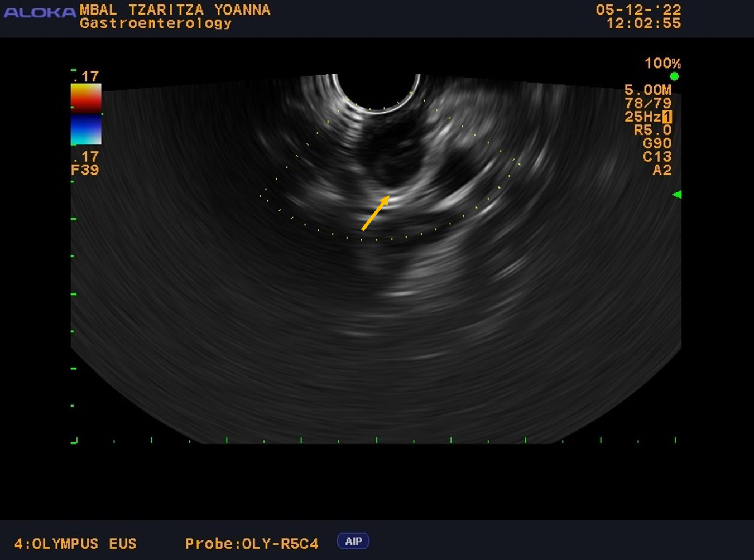Click the highlighted 1 box beside 25Hz

[x=667, y=117]
